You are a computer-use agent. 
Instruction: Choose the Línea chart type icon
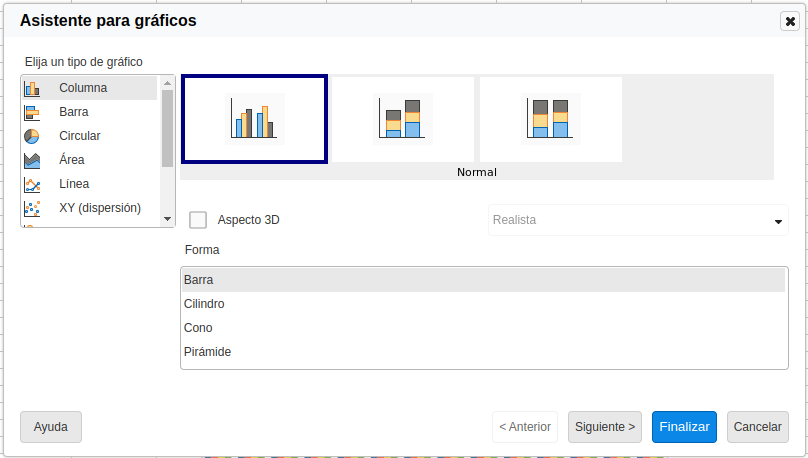point(32,184)
